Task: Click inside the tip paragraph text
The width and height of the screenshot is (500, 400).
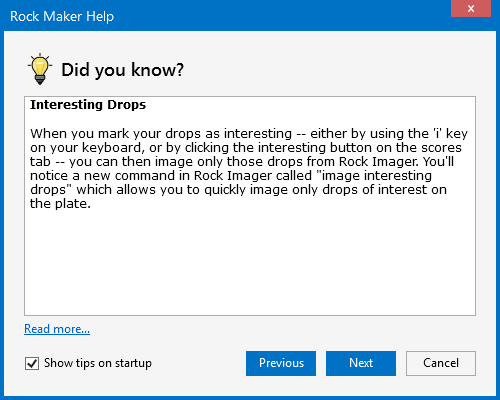Action: (249, 168)
